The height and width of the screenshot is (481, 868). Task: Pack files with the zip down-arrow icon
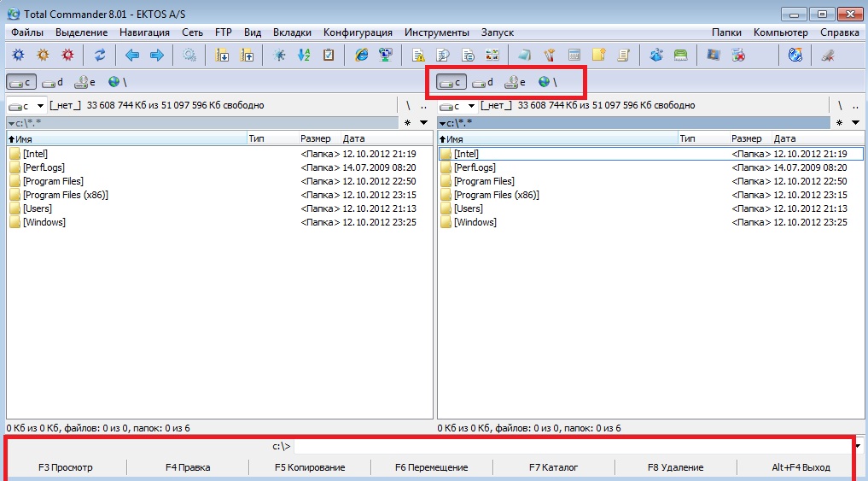(222, 55)
